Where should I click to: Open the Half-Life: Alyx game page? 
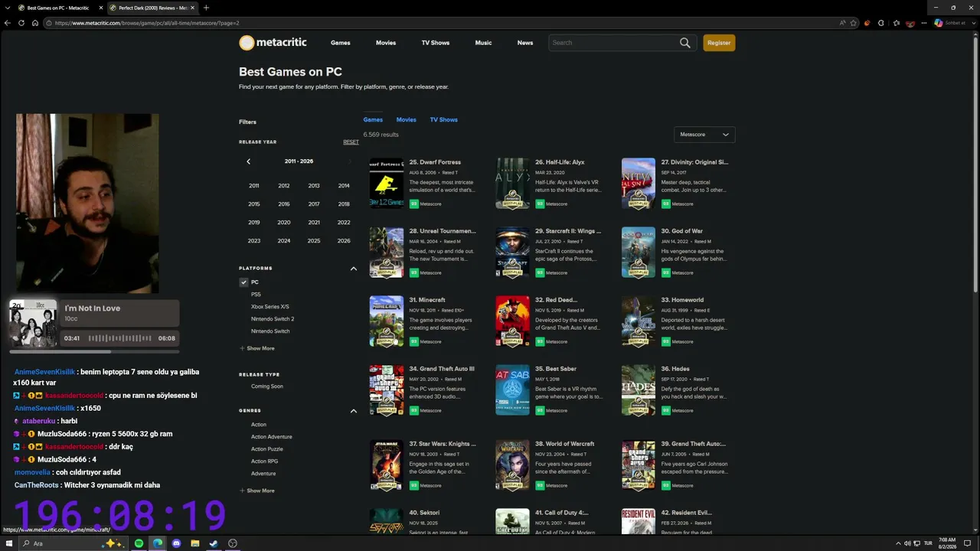(x=560, y=162)
